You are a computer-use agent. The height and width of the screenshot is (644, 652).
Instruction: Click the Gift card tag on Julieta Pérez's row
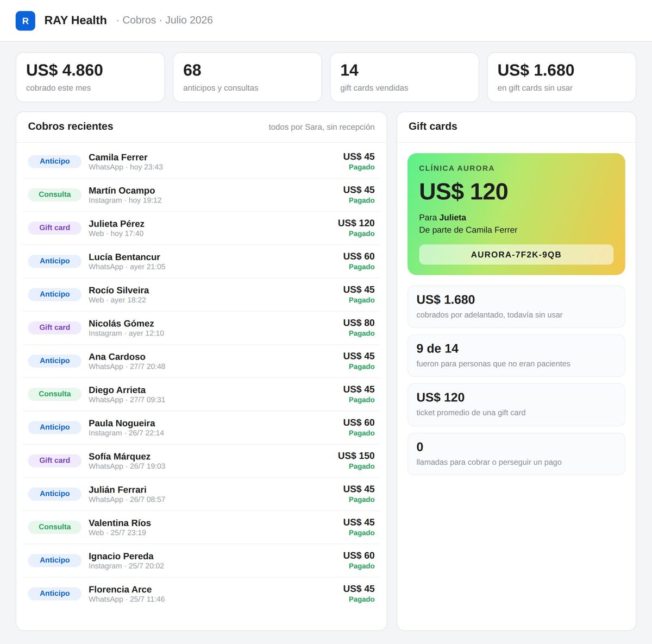click(x=55, y=228)
